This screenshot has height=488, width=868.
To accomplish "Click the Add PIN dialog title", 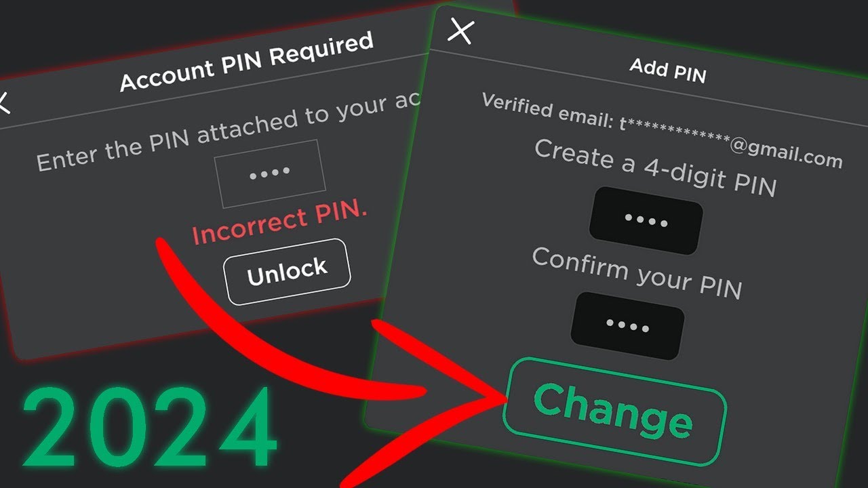I will pyautogui.click(x=668, y=70).
